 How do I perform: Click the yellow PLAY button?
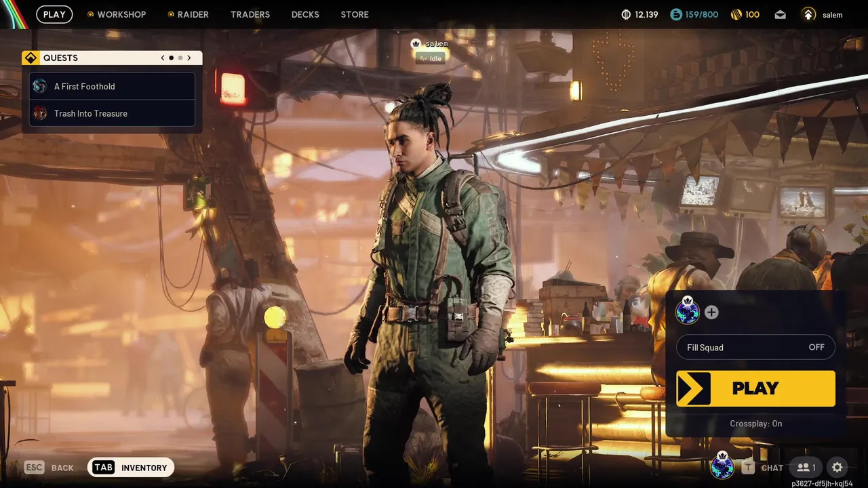[755, 388]
